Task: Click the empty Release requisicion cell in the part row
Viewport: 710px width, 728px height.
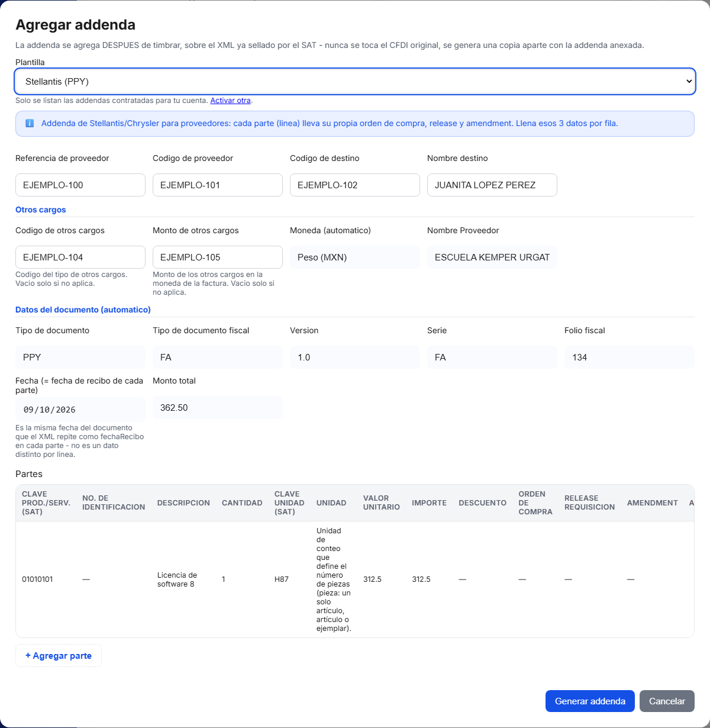Action: (x=590, y=579)
